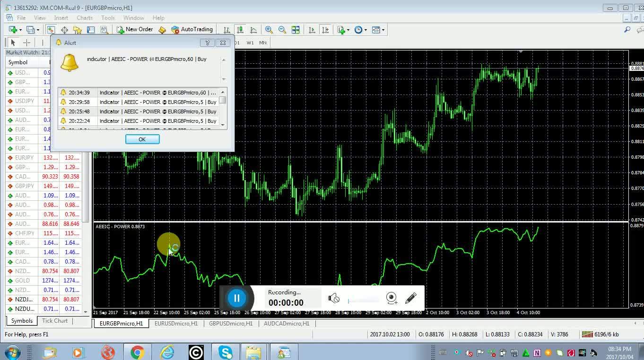Click the Alert dialog help button
This screenshot has height=360, width=644.
(x=207, y=43)
